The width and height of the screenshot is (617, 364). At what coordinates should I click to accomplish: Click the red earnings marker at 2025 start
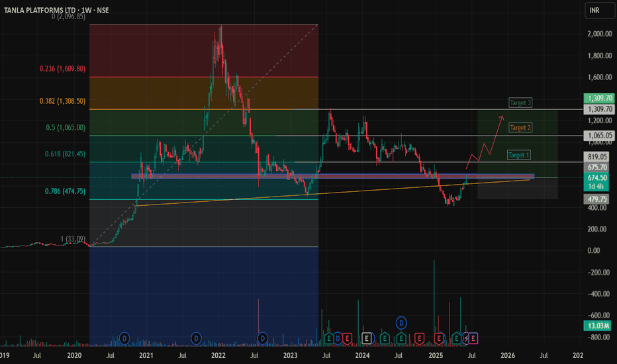[x=439, y=338]
